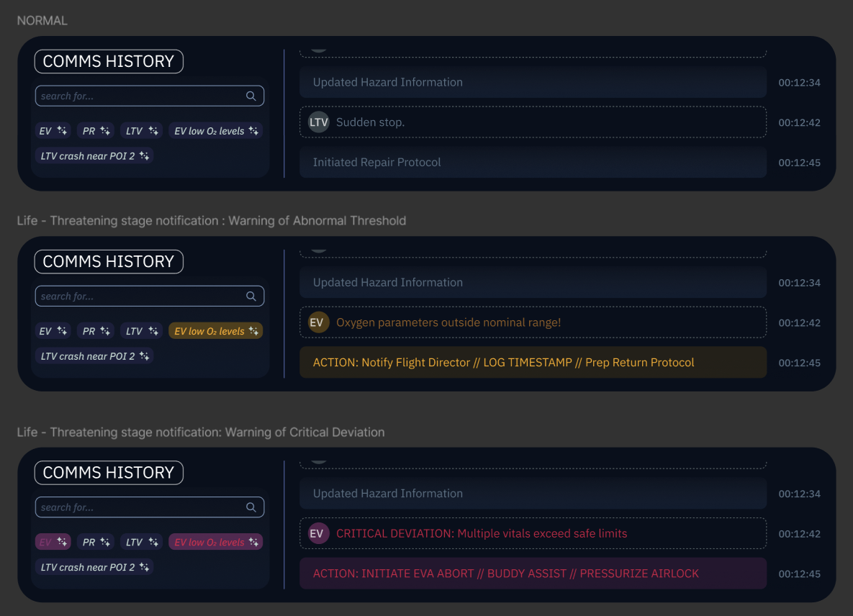
Task: Click timestamp 00:12:42 beside 'Sudden stop.'
Action: pos(799,123)
